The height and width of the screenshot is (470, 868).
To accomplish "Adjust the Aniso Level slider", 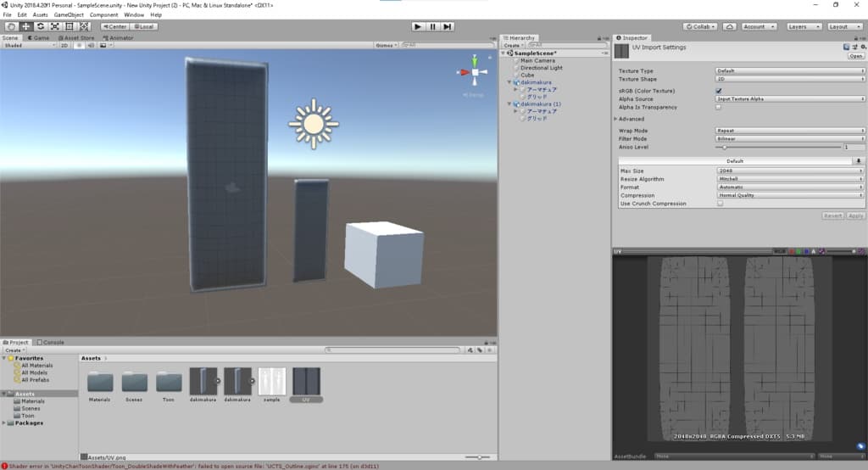I will (724, 148).
